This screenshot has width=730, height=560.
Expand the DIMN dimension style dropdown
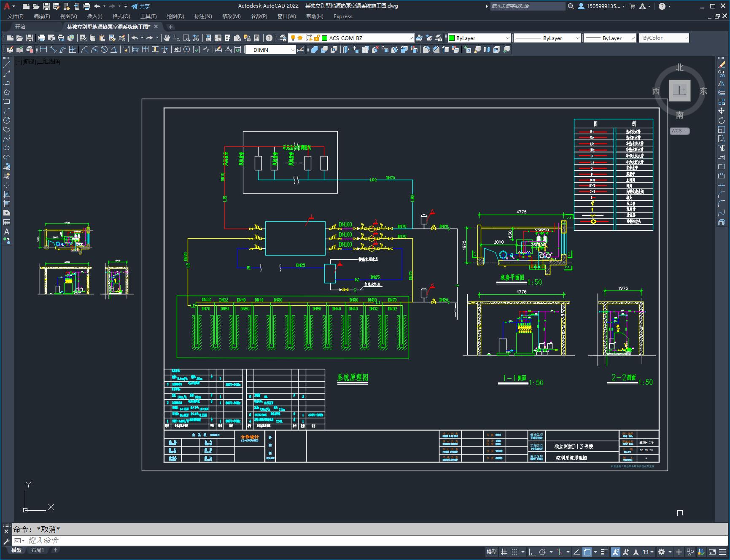click(x=271, y=50)
